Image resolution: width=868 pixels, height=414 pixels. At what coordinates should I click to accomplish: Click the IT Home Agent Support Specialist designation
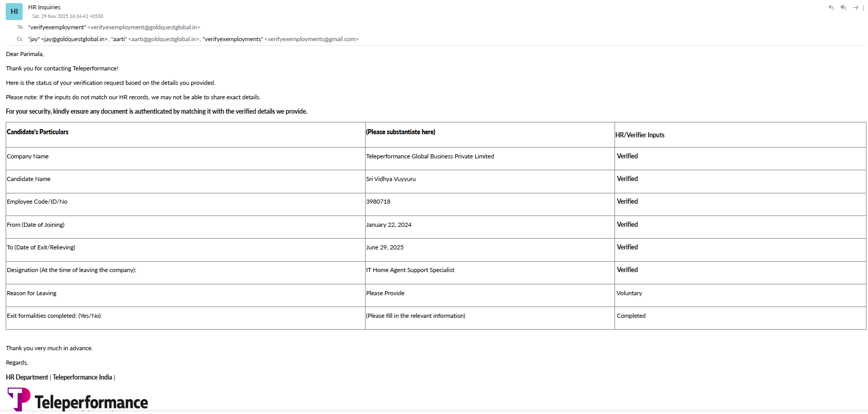tap(410, 270)
